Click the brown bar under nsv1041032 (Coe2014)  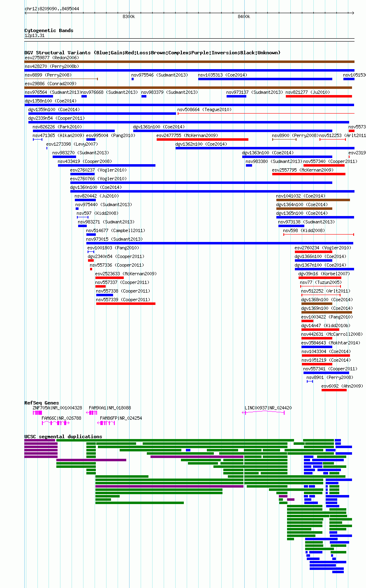(313, 200)
